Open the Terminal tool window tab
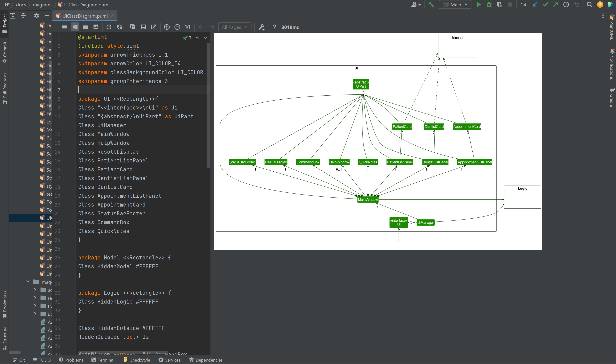 pyautogui.click(x=103, y=360)
